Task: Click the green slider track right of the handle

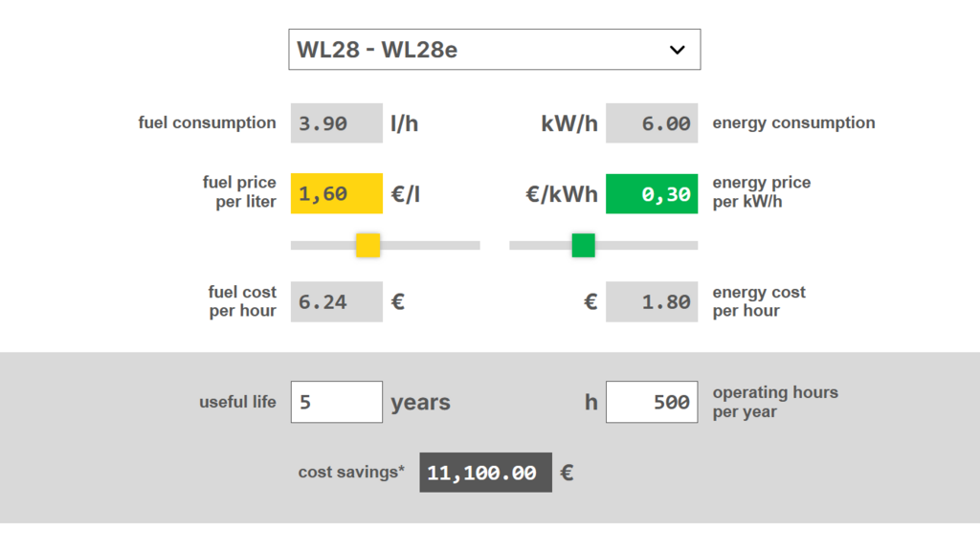Action: (x=646, y=245)
